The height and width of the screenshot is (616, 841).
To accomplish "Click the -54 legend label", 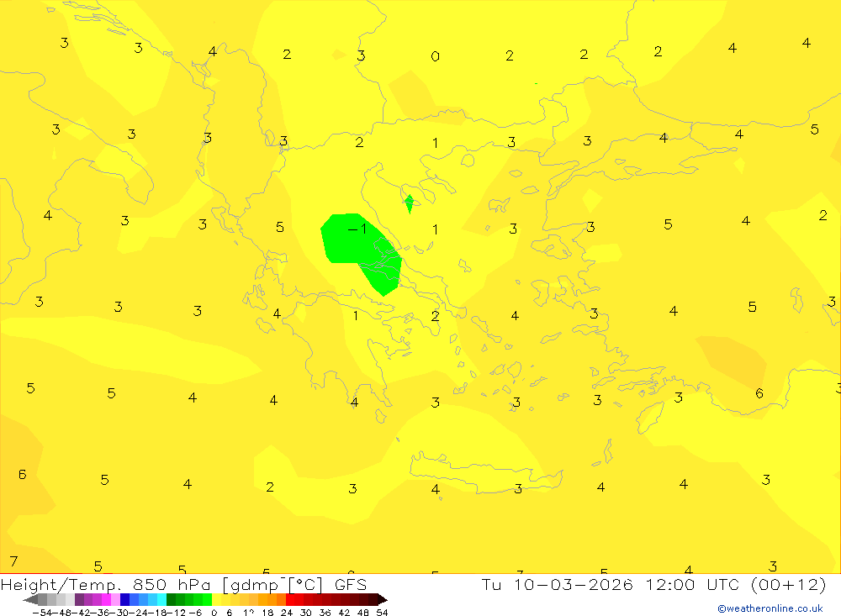I will [42, 613].
